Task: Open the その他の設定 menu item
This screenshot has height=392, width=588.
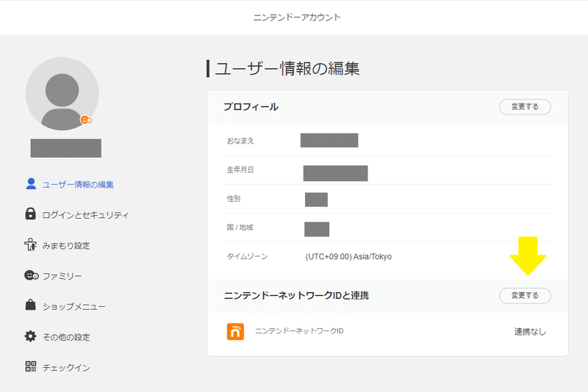Action: click(66, 338)
